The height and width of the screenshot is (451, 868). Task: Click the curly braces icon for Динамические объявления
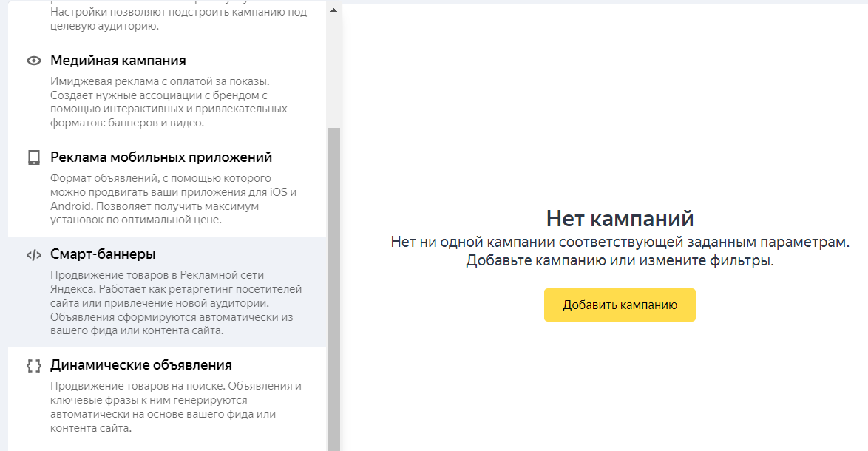click(x=33, y=365)
